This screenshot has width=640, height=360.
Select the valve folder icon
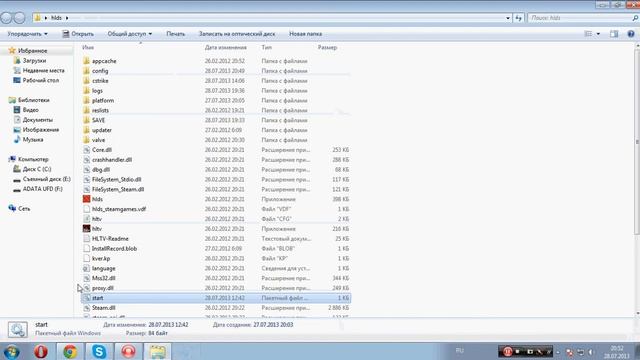[x=86, y=140]
